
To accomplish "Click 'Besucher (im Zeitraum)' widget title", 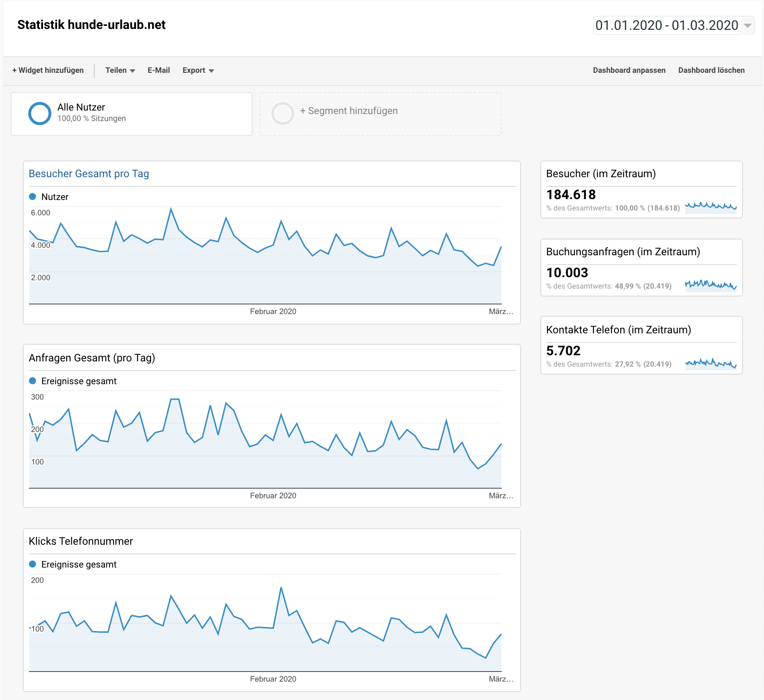I will click(601, 174).
